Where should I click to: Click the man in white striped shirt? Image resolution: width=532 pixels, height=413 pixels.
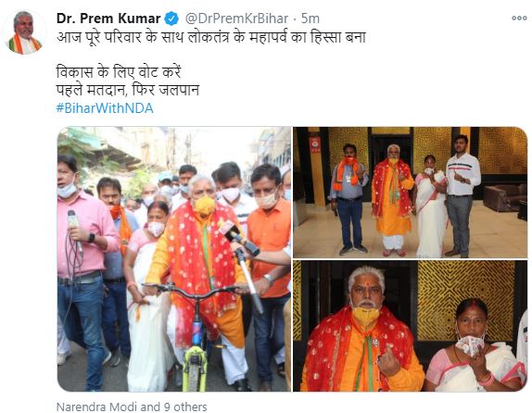point(462,195)
